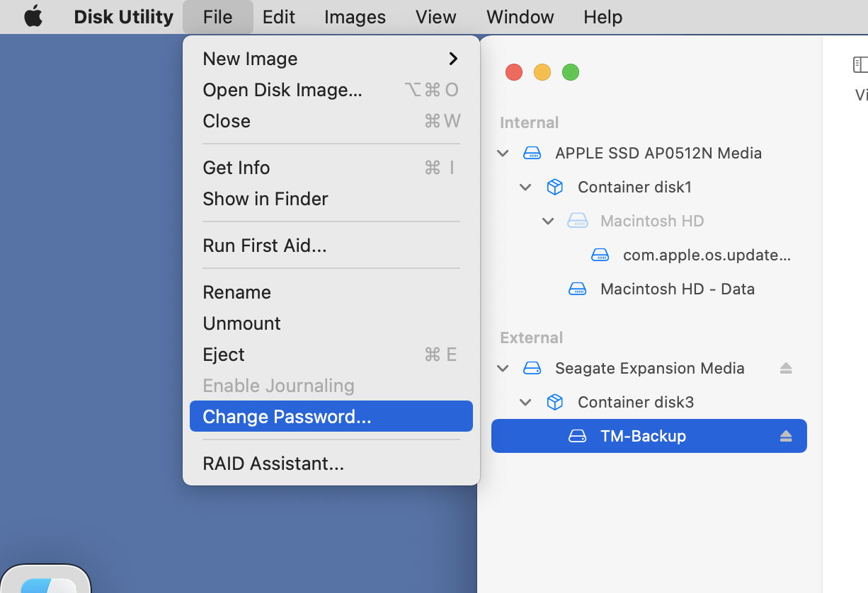Click the red close window button
The width and height of the screenshot is (868, 593).
point(514,72)
